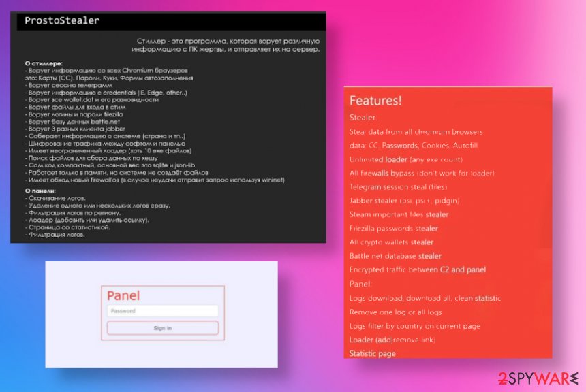Select the 'Filezilla passwords stealer' line
586x392 pixels.
(394, 229)
